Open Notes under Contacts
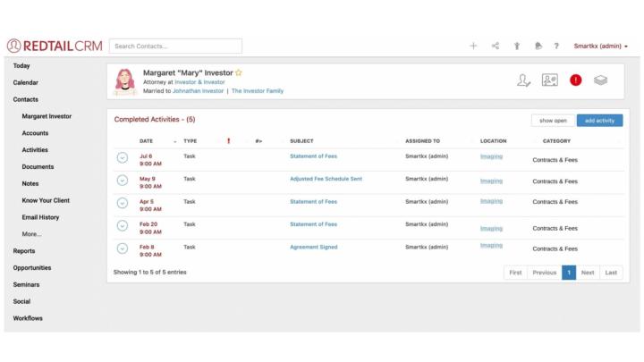 (x=30, y=183)
